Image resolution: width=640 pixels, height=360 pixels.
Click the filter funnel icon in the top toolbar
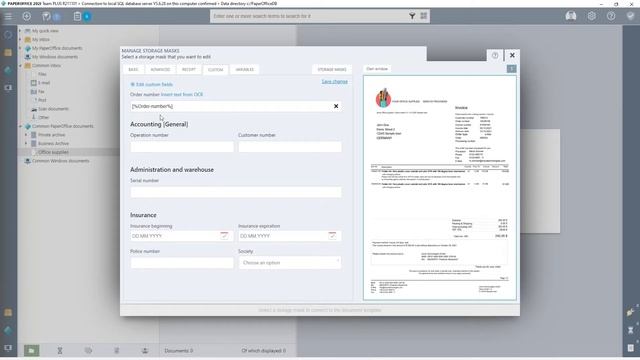click(x=46, y=16)
